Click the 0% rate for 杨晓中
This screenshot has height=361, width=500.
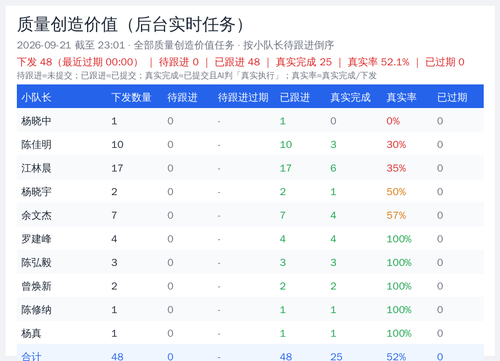click(393, 121)
